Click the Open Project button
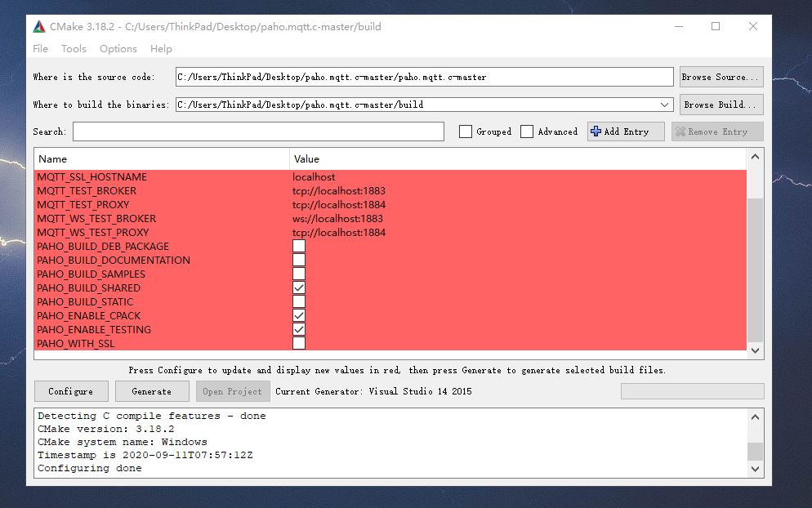 (x=233, y=391)
